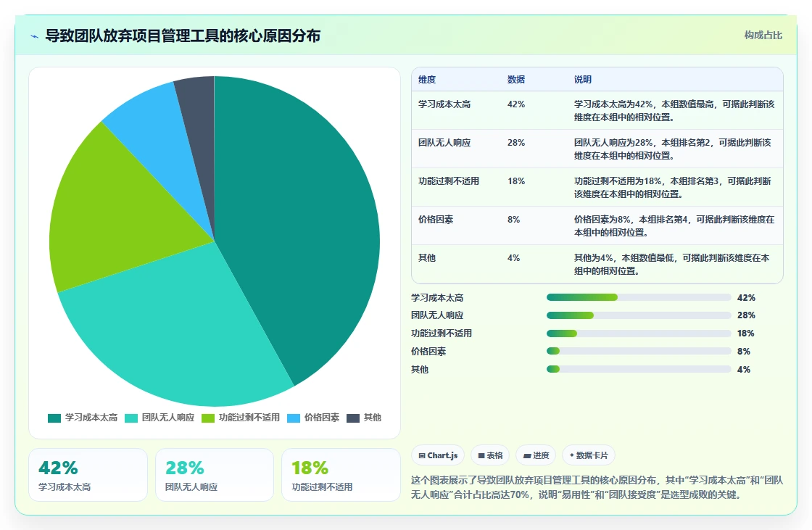Toggle the 学习成本太高 legend color box
Screen dimensions: 812x530
tap(54, 418)
